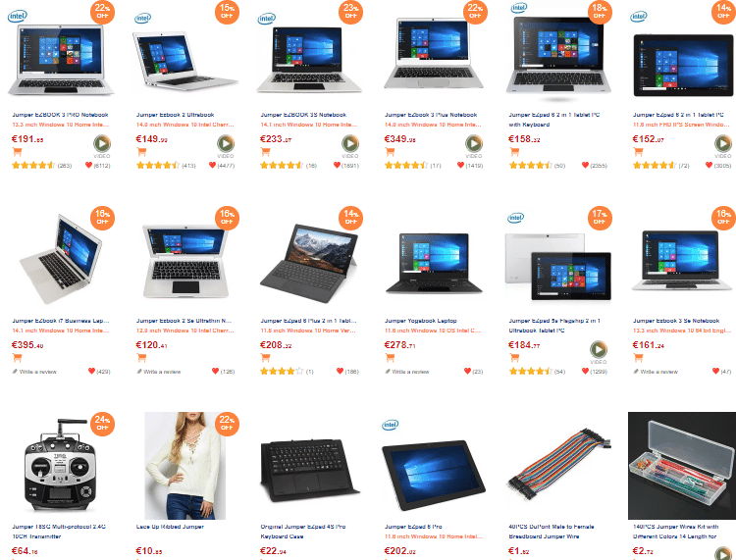Open the Jumper Ezpad 6 Plus 2 in 1 title link
The width and height of the screenshot is (736, 560).
308,321
